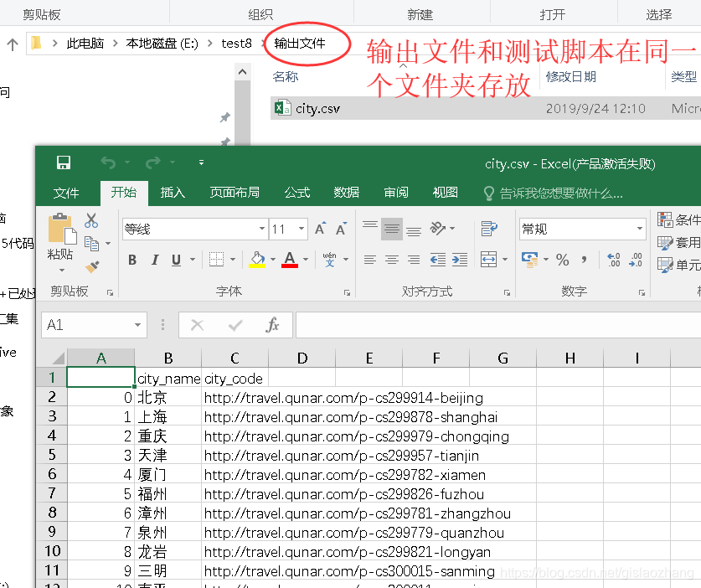Viewport: 701px width, 588px height.
Task: Switch to the 页面布局 ribbon tab
Action: coord(235,193)
